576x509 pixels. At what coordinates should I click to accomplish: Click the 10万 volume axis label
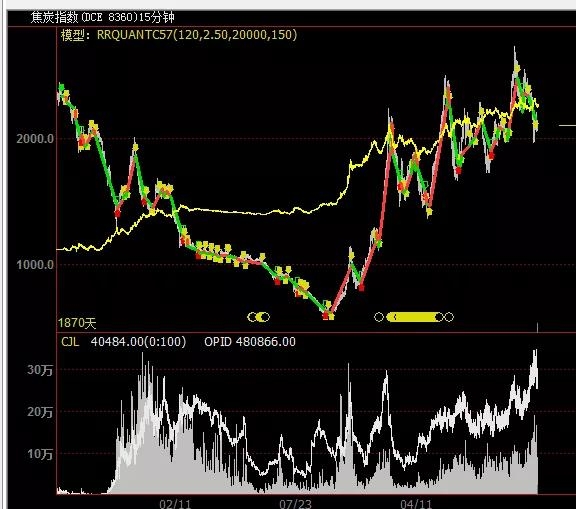click(40, 454)
